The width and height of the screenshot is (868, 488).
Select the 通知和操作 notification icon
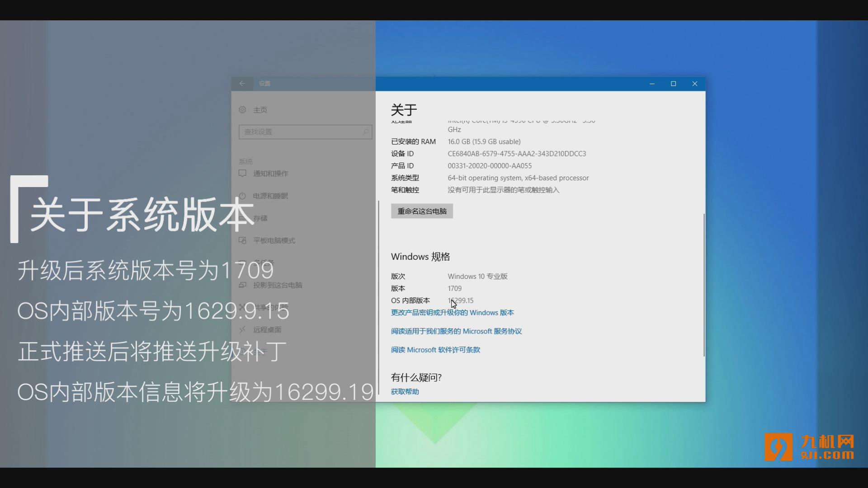(x=243, y=174)
